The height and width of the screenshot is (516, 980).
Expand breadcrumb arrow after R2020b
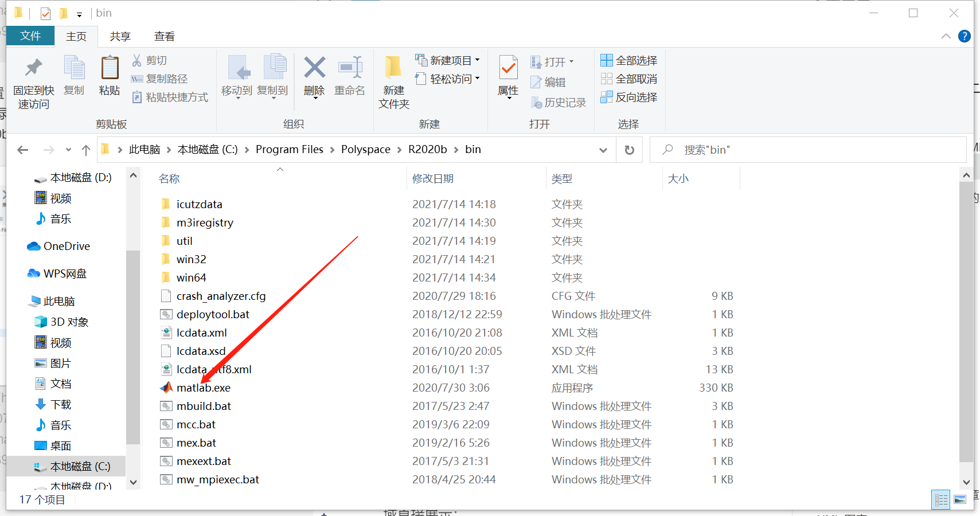pos(456,150)
